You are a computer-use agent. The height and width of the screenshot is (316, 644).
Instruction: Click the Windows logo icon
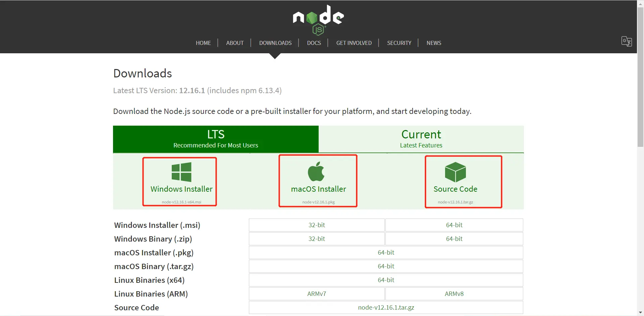tap(181, 172)
